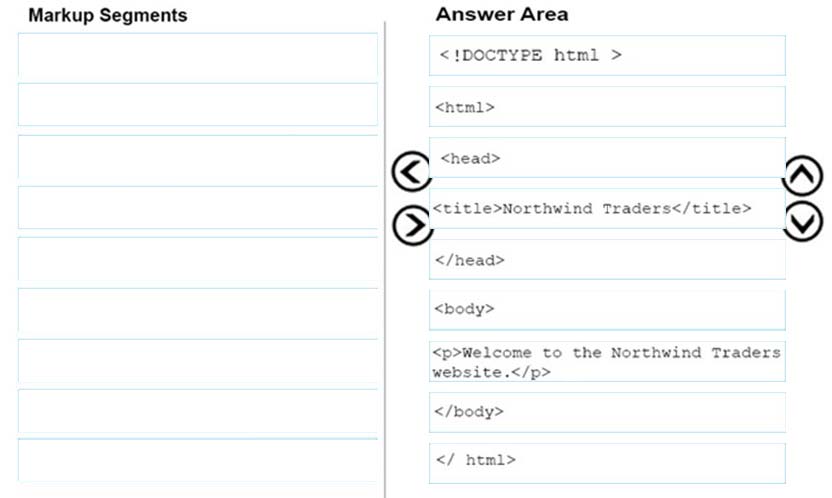
Task: Click the left arrow move-back icon
Action: click(x=411, y=171)
